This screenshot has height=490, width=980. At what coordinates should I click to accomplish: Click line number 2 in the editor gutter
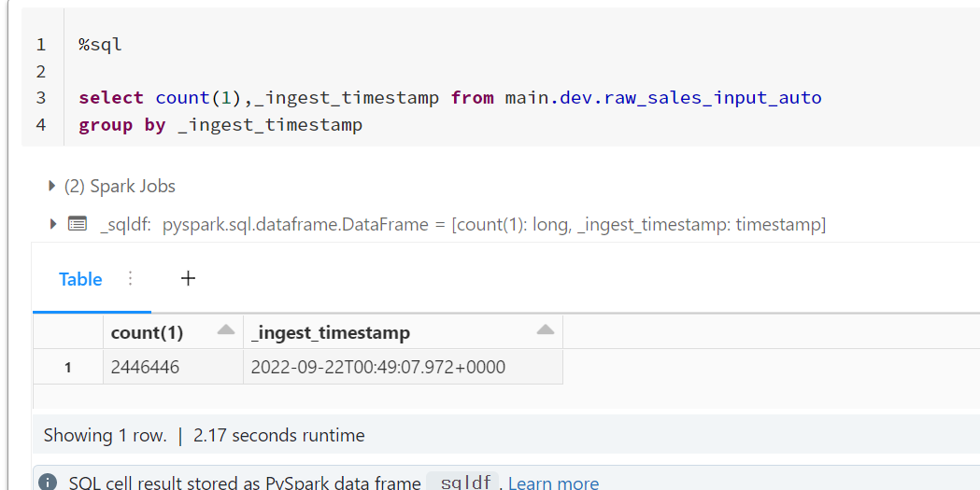click(41, 72)
